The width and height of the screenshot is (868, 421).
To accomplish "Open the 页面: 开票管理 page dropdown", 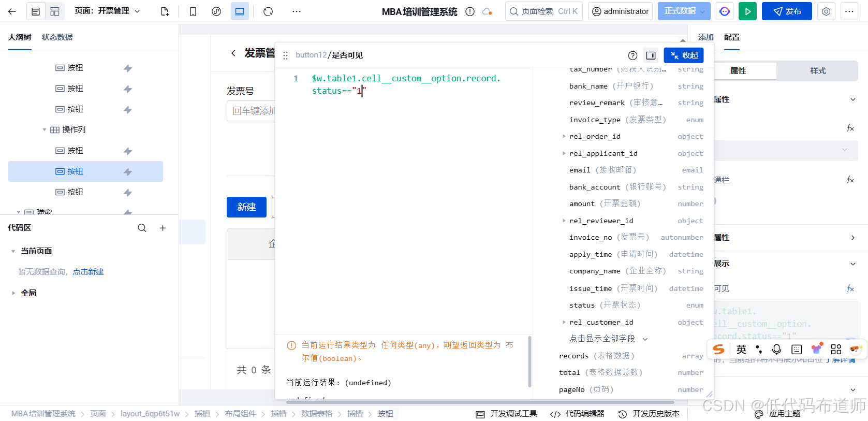I will tap(107, 11).
